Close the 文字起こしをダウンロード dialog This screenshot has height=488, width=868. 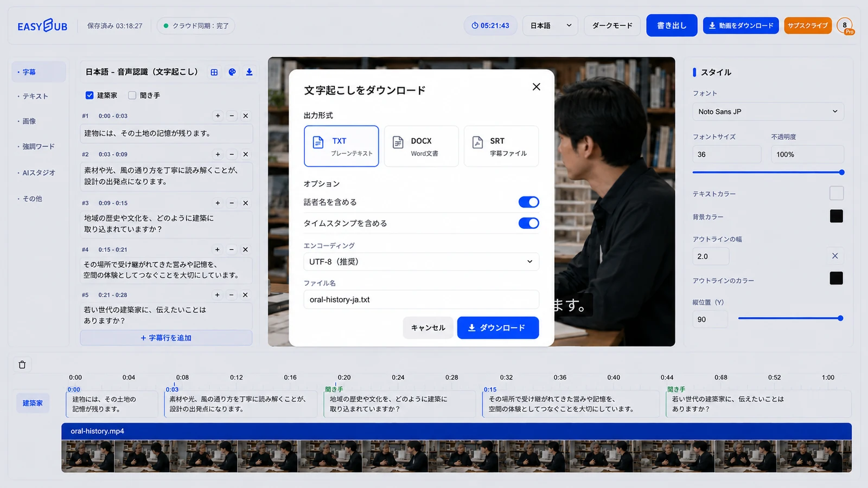point(537,87)
